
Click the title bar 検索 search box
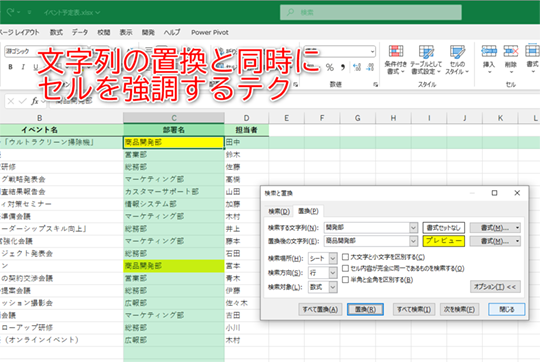371,12
